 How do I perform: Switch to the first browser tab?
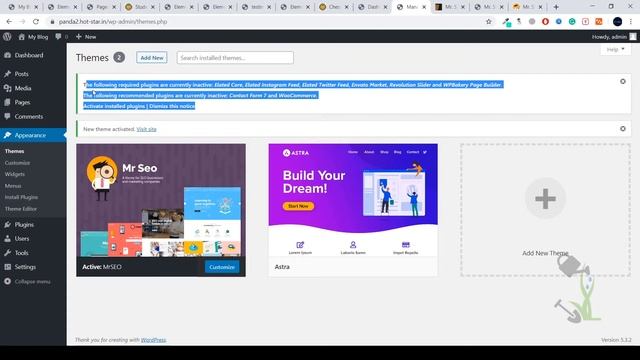coord(24,7)
